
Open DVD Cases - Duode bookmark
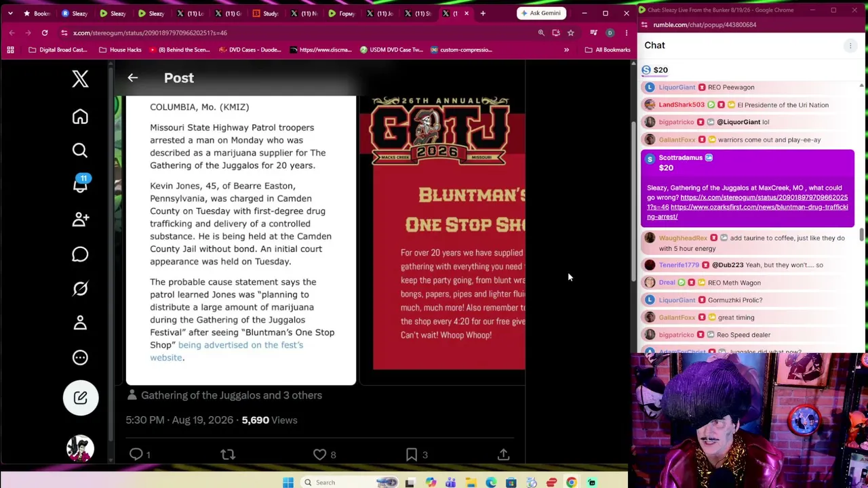[250, 49]
